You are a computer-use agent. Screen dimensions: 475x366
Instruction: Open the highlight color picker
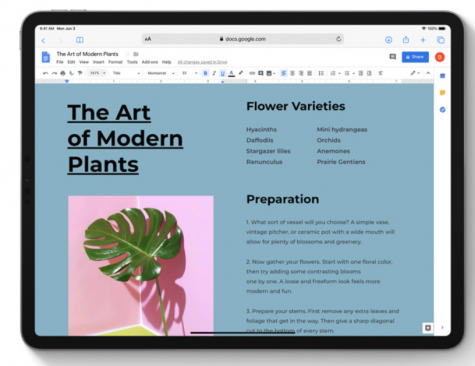pyautogui.click(x=241, y=73)
